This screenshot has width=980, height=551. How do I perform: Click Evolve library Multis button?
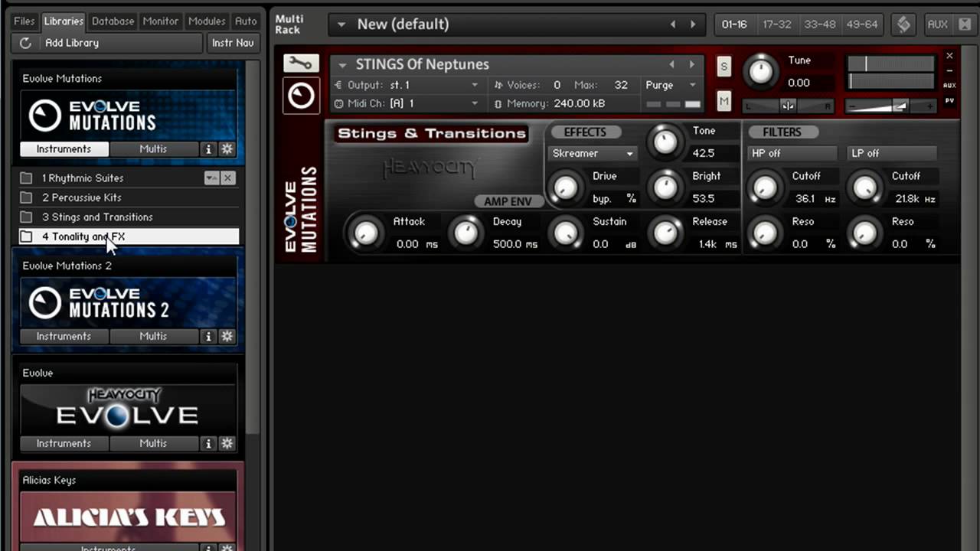pos(153,443)
